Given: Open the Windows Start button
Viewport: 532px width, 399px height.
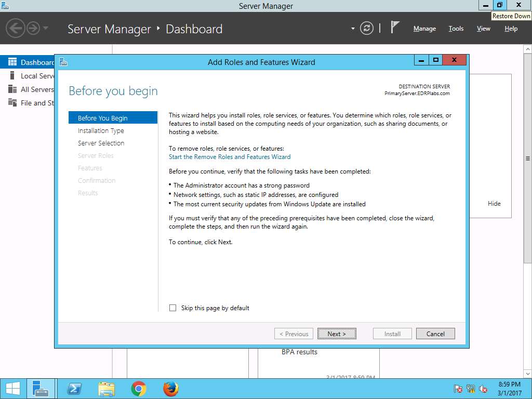Looking at the screenshot, I should tap(13, 389).
